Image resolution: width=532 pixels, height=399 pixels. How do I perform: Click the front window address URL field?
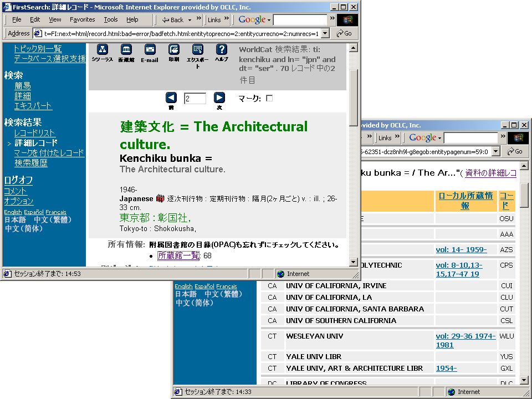pos(181,33)
